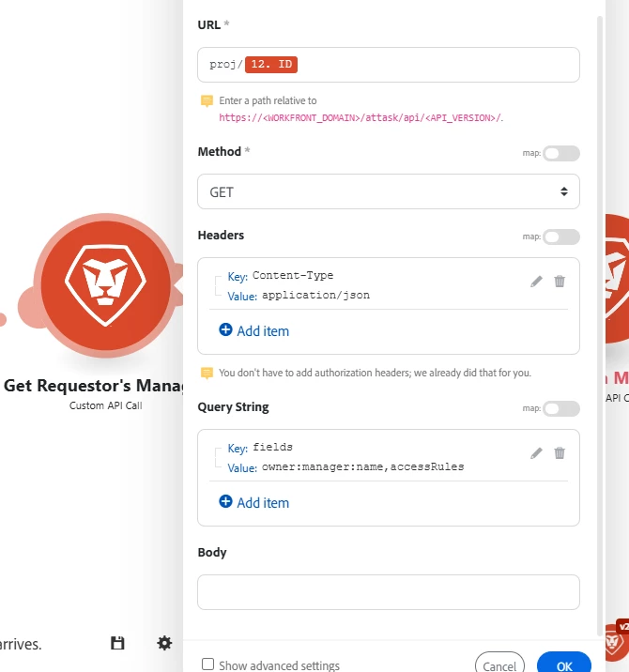Add item to Query String list

click(253, 503)
